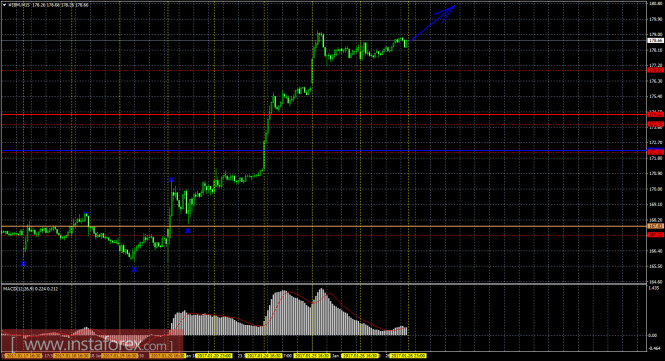Open the www.instaforex.com watermark link
This screenshot has height=361, width=665.
pos(92,344)
